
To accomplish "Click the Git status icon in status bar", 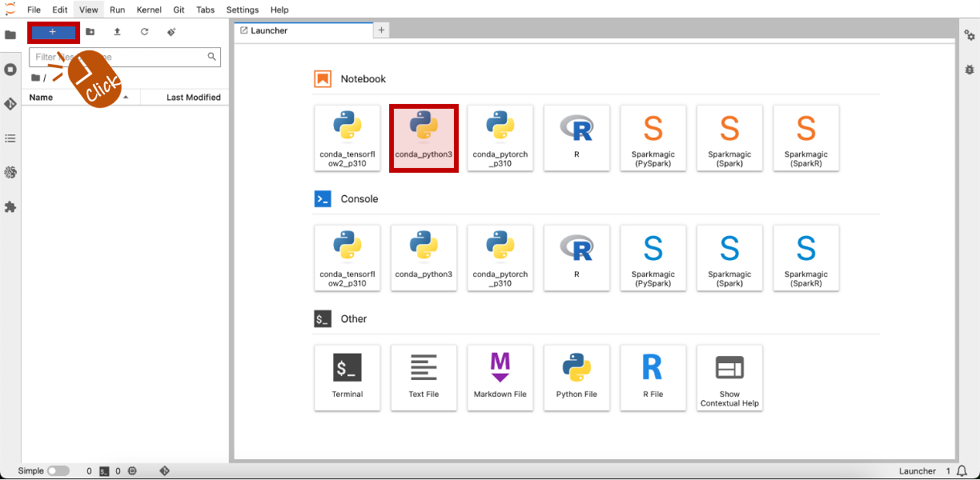I will [164, 471].
